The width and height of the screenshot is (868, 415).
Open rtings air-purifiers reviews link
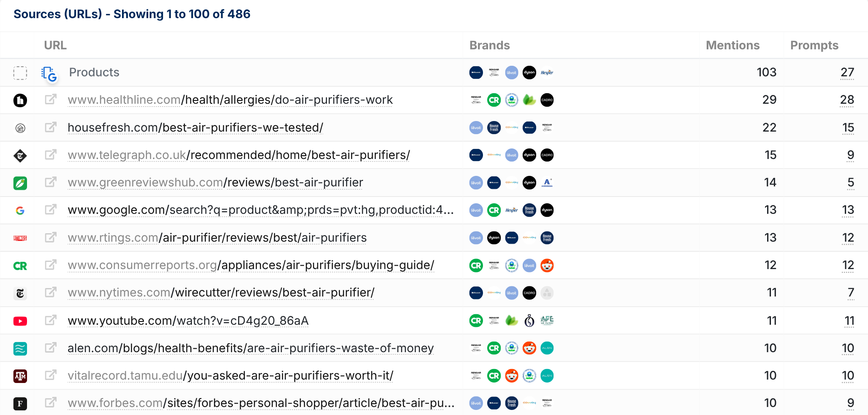(x=217, y=238)
